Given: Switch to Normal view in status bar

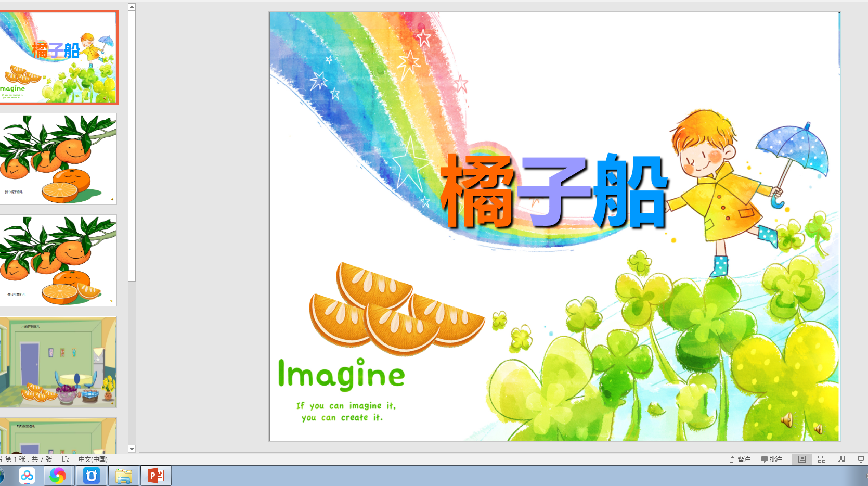Looking at the screenshot, I should pos(801,459).
